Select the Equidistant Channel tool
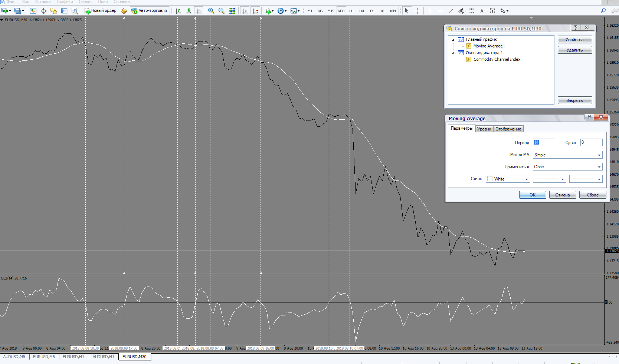This screenshot has height=364, width=619. click(461, 11)
